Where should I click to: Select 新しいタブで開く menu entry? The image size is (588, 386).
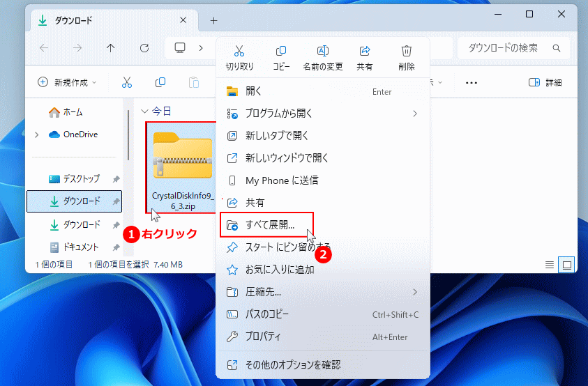(323, 136)
